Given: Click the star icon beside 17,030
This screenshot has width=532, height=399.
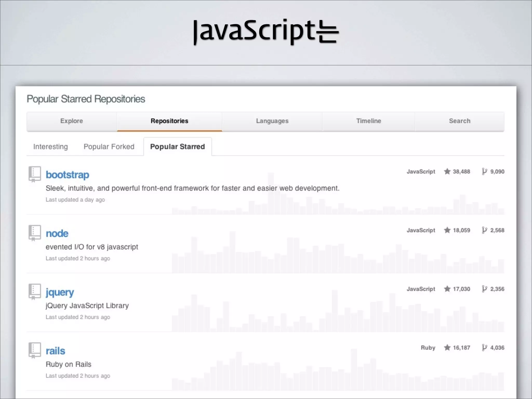Looking at the screenshot, I should (x=447, y=289).
